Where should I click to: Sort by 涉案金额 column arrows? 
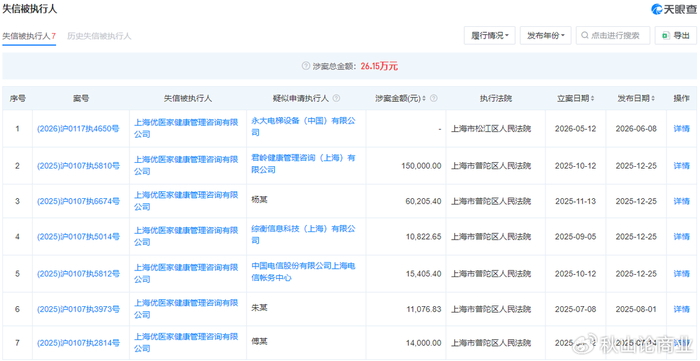(x=424, y=99)
